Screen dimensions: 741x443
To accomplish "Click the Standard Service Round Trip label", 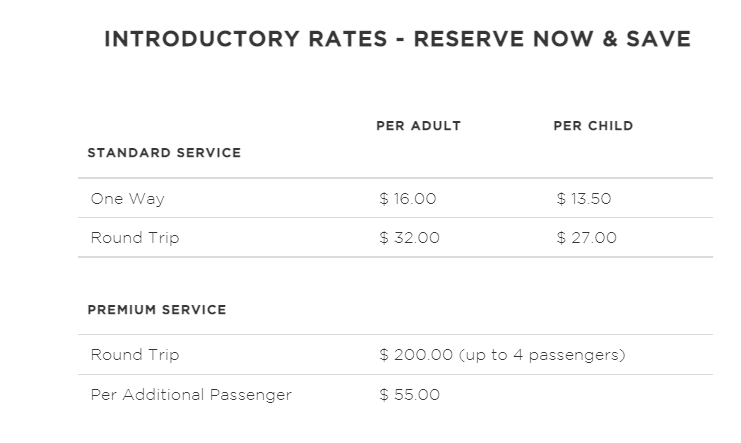I will [x=135, y=237].
